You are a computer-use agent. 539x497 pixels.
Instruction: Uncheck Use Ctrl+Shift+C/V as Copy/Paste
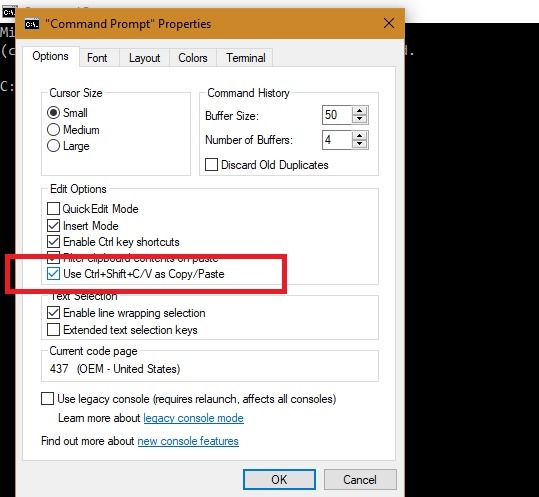pyautogui.click(x=53, y=274)
